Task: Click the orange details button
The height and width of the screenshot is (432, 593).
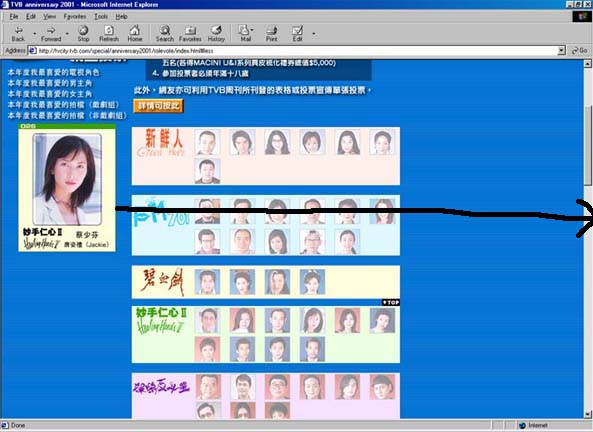Action: click(x=158, y=106)
